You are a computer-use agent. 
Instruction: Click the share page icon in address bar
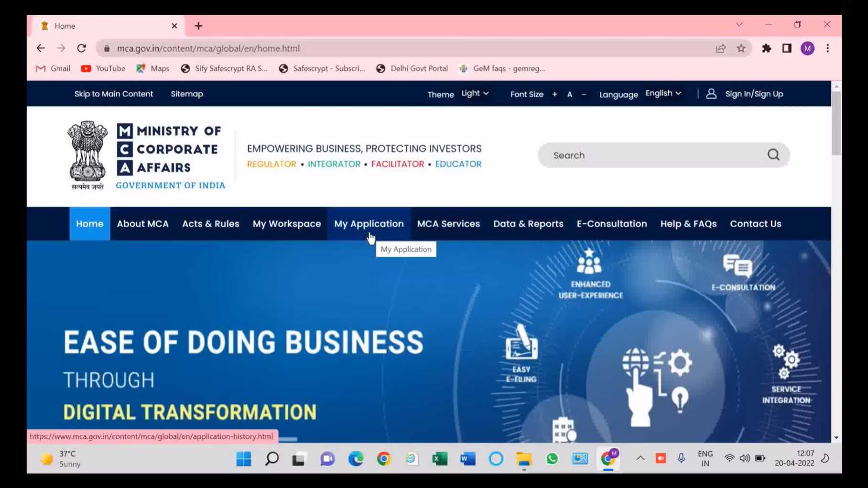[720, 48]
